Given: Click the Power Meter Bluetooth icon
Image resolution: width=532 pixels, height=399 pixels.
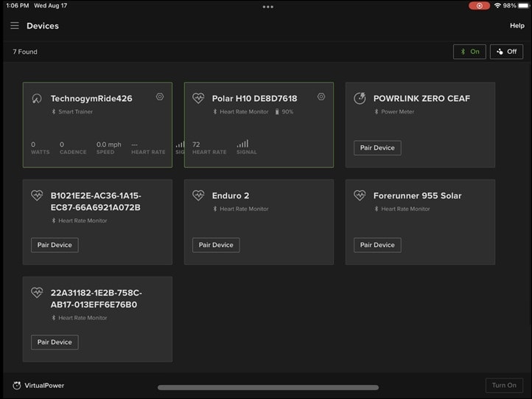Looking at the screenshot, I should pyautogui.click(x=377, y=111).
